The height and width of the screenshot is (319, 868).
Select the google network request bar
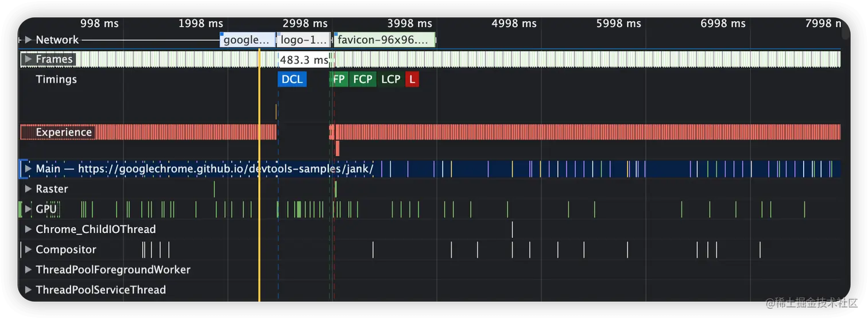(247, 40)
